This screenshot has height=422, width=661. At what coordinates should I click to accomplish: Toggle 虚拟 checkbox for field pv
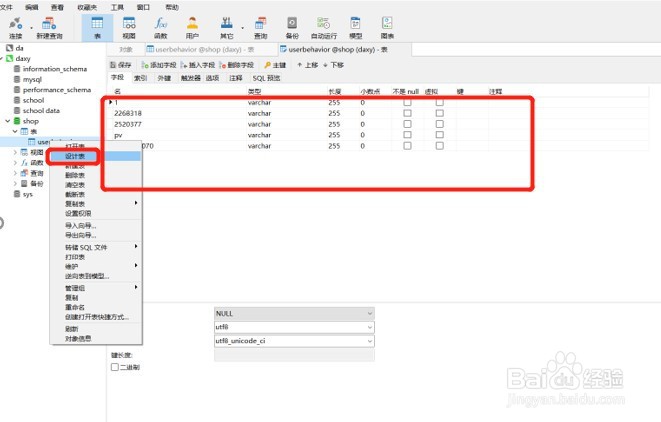coord(440,135)
